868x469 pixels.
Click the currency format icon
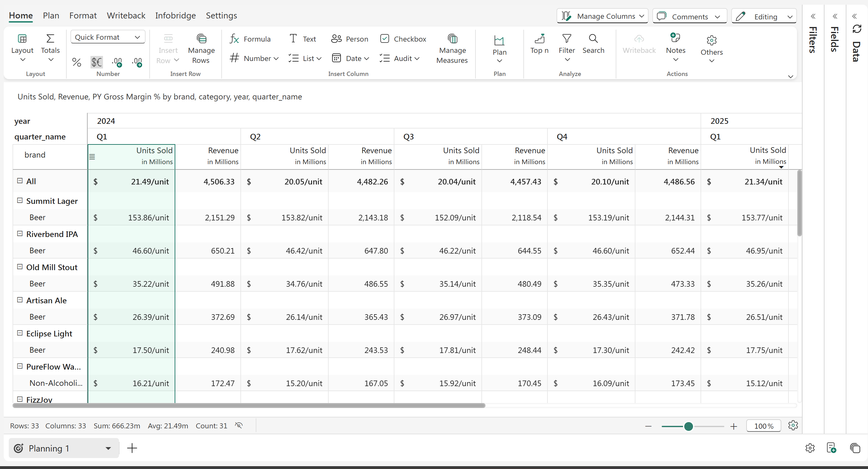coord(96,62)
